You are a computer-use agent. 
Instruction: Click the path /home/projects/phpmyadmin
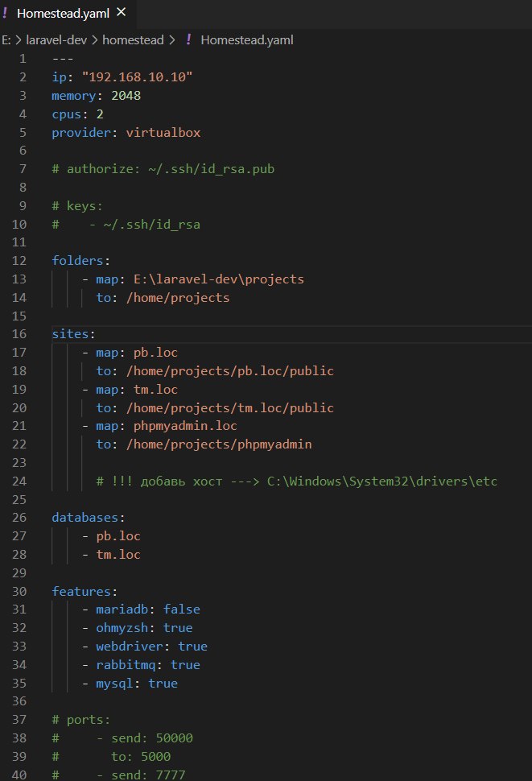(x=219, y=444)
